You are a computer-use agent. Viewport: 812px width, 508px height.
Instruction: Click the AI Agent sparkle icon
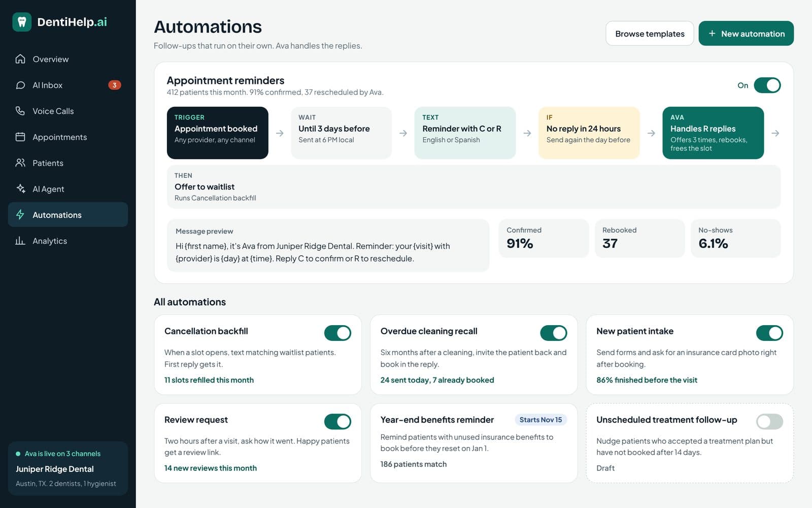(20, 188)
